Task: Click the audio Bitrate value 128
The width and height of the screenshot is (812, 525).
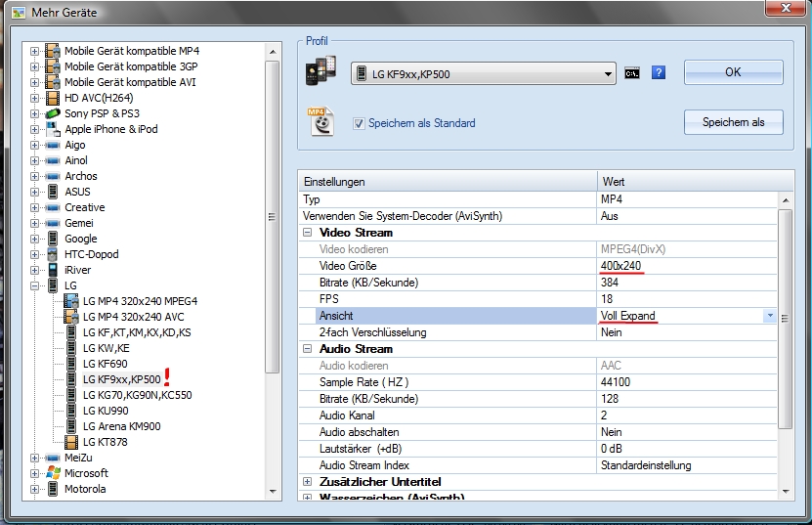Action: 610,399
